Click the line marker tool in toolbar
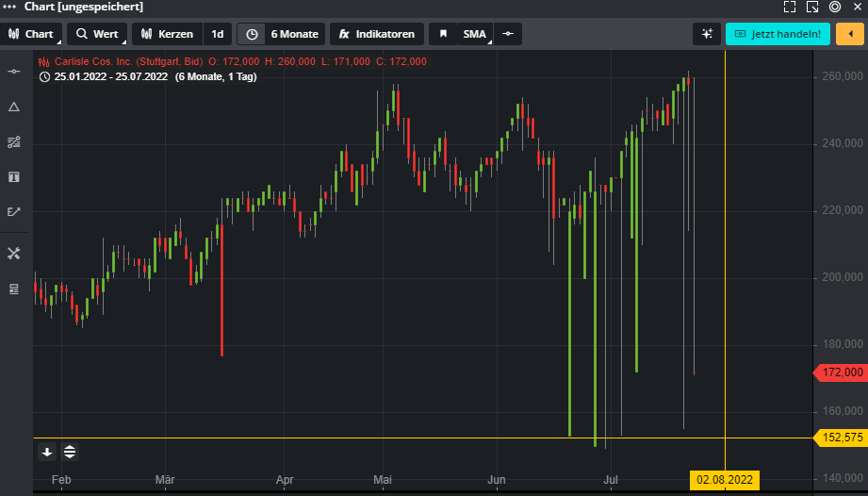Image resolution: width=868 pixels, height=496 pixels. [x=508, y=34]
